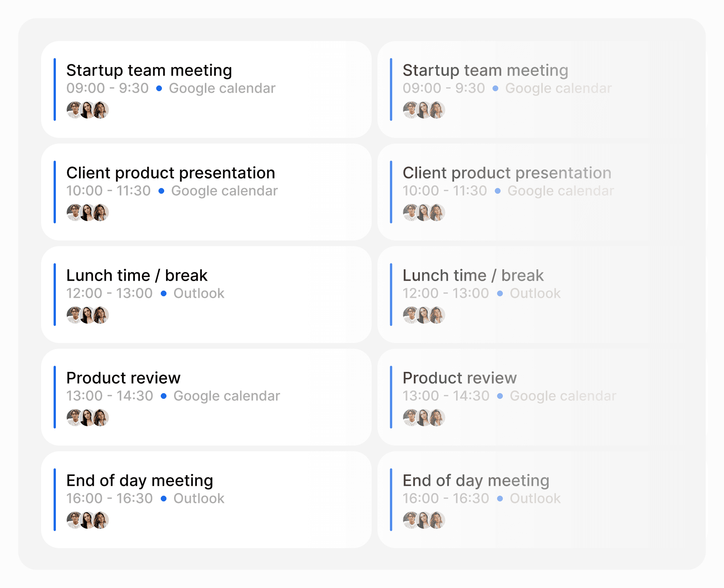Click blue accent bar of non-faded Product review card
This screenshot has width=724, height=588.
pyautogui.click(x=55, y=397)
